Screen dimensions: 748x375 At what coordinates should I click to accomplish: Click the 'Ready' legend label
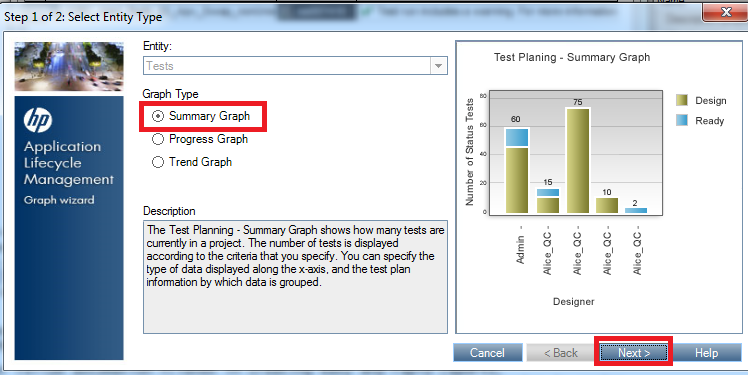pos(709,121)
